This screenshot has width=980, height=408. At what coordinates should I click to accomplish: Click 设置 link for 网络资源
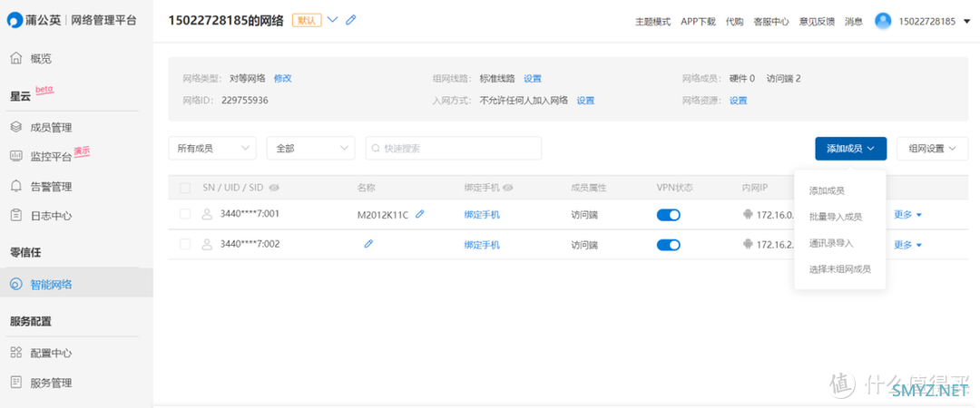pyautogui.click(x=738, y=101)
